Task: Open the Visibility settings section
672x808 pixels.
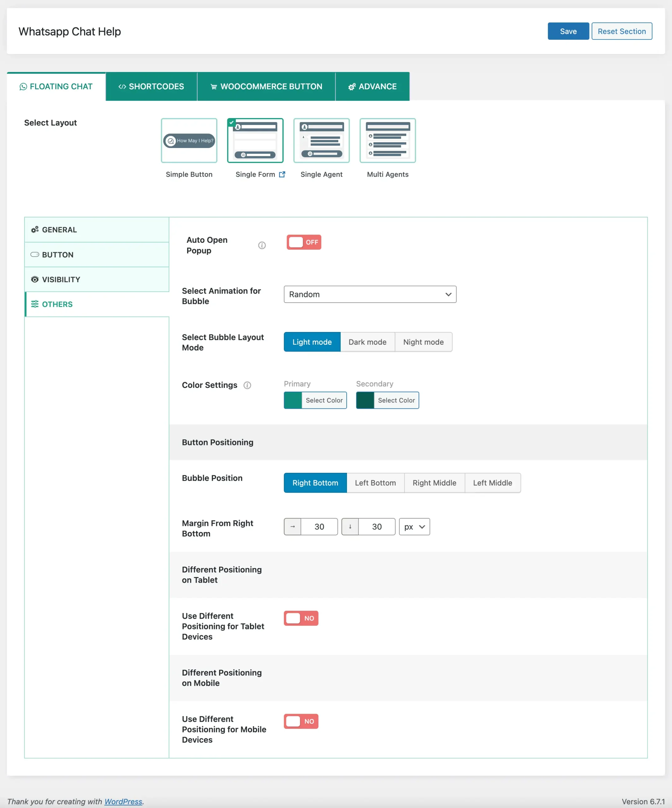Action: 97,279
